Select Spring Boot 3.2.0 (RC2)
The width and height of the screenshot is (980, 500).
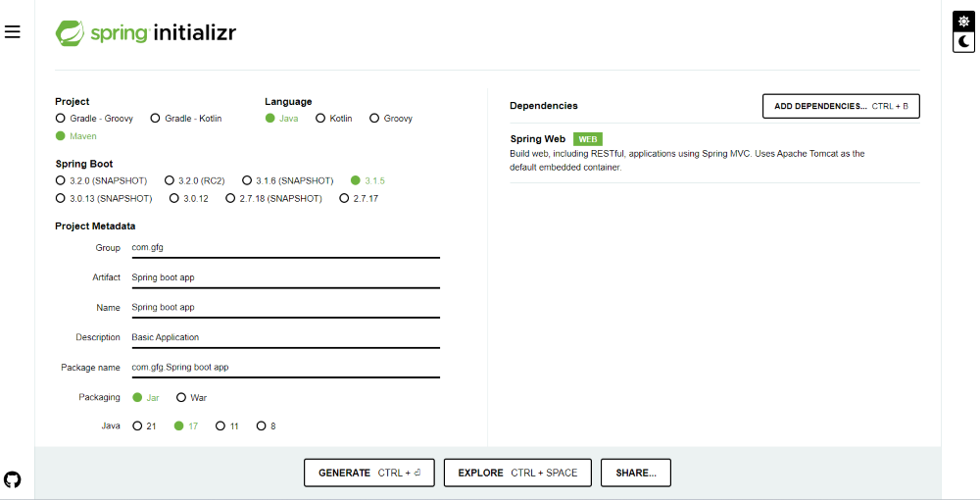click(x=194, y=180)
